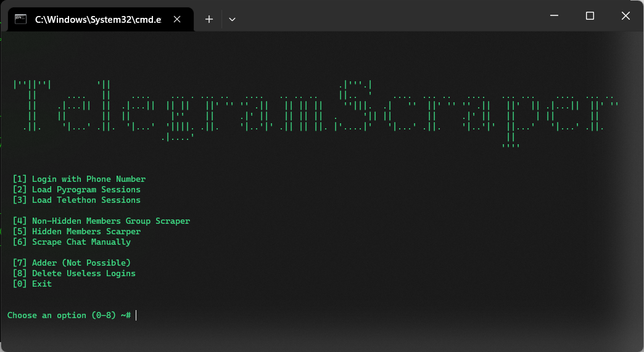This screenshot has width=644, height=352.
Task: Select the cmd.exe terminal tab
Action: click(x=101, y=19)
